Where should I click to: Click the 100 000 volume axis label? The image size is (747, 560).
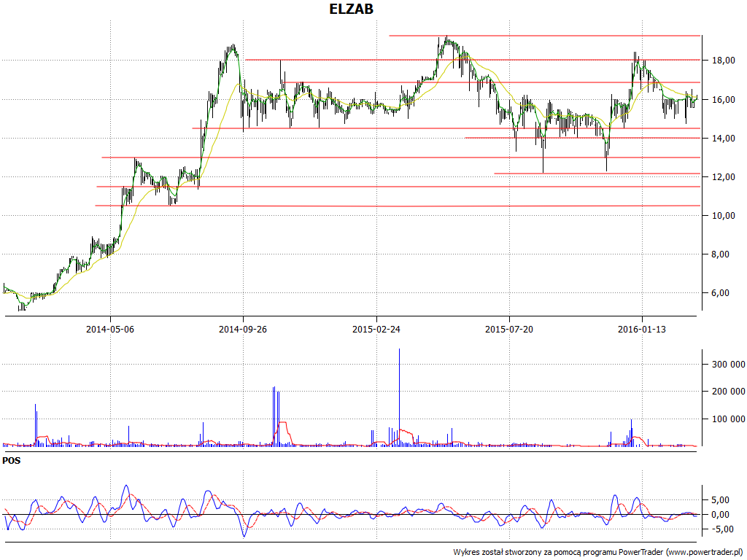coord(729,419)
